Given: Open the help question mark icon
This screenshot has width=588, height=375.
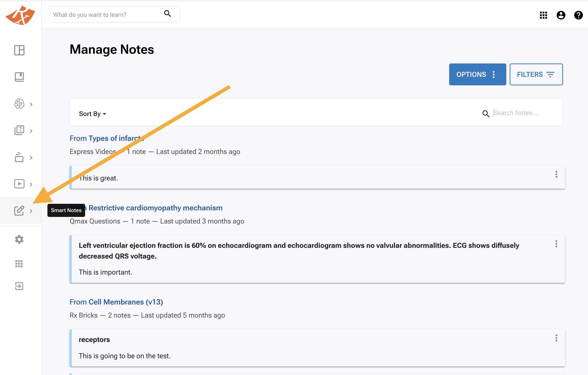Looking at the screenshot, I should (578, 15).
